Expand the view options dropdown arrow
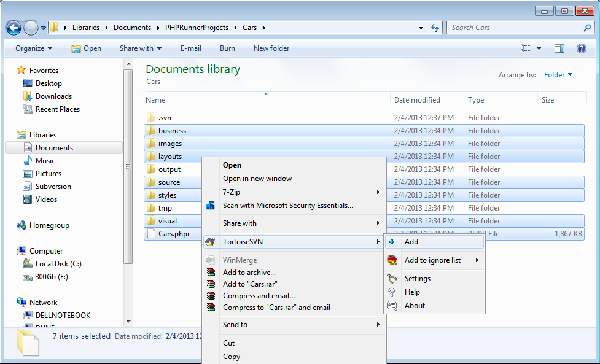 (539, 48)
